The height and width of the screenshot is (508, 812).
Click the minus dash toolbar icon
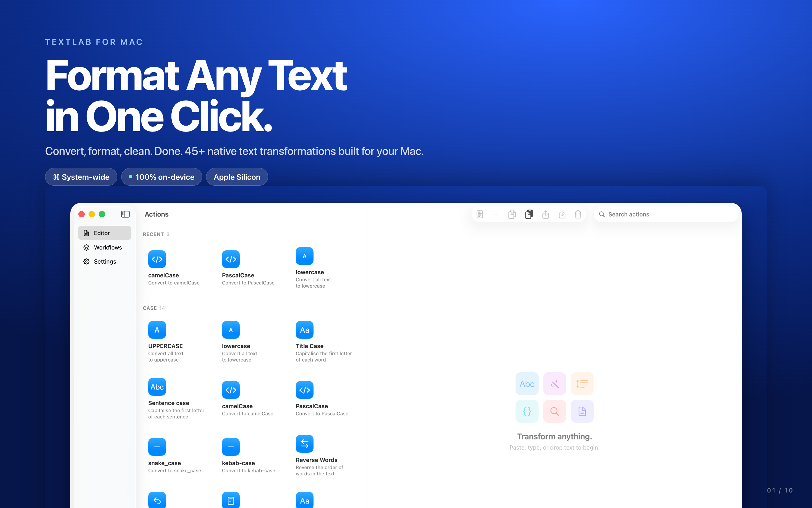pos(496,214)
